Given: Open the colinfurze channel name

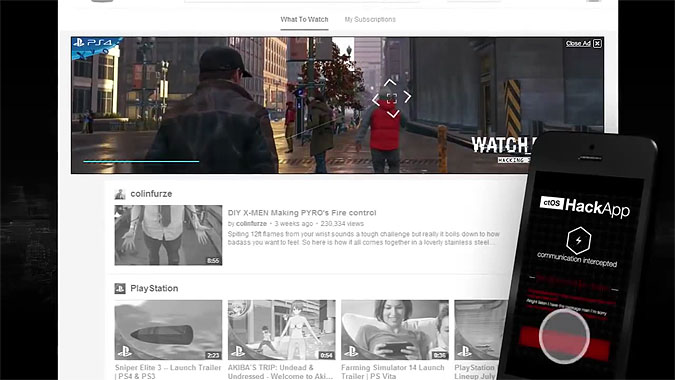Looking at the screenshot, I should [x=151, y=194].
